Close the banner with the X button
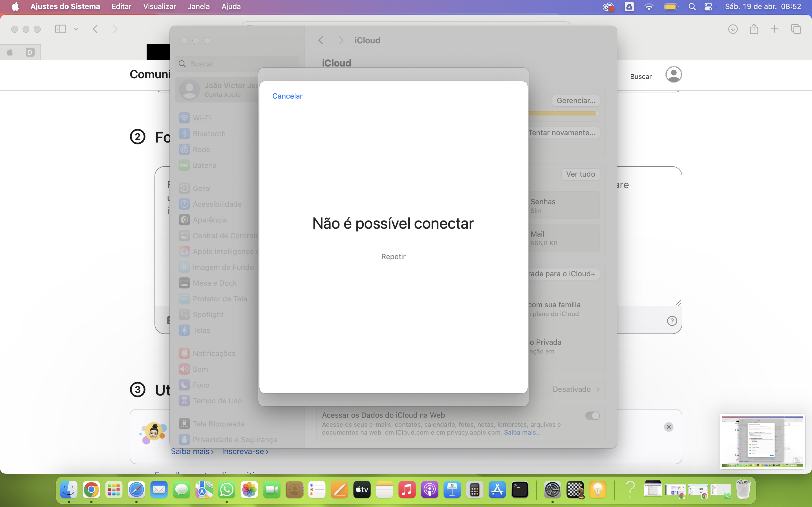 [x=668, y=427]
